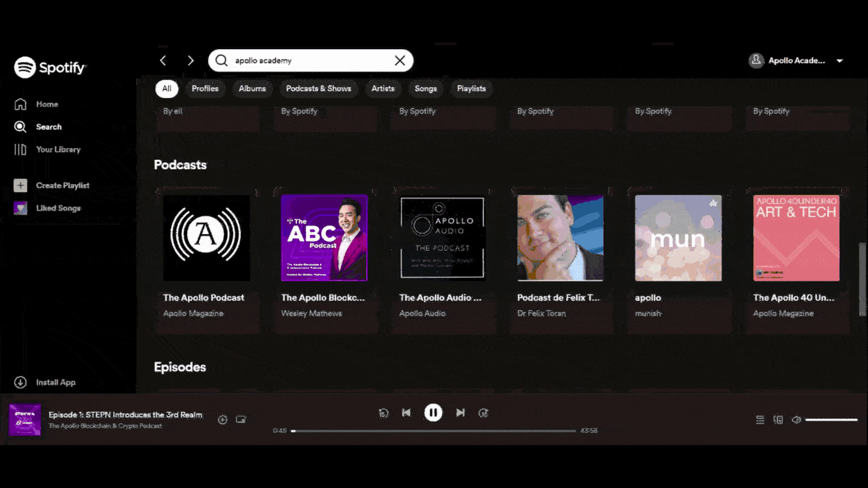Screen dimensions: 868x488
Task: Go back with the left arrow
Action: click(163, 61)
